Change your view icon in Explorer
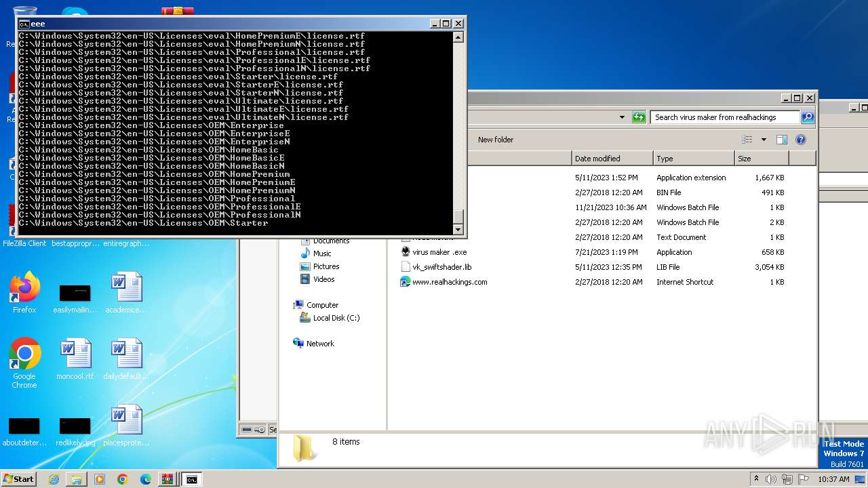This screenshot has height=488, width=868. pyautogui.click(x=747, y=140)
